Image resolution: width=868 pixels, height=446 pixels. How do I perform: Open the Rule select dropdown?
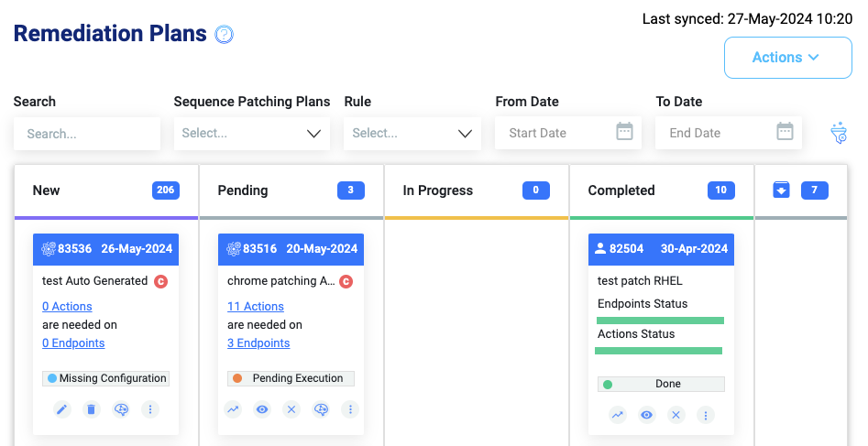[x=412, y=134]
